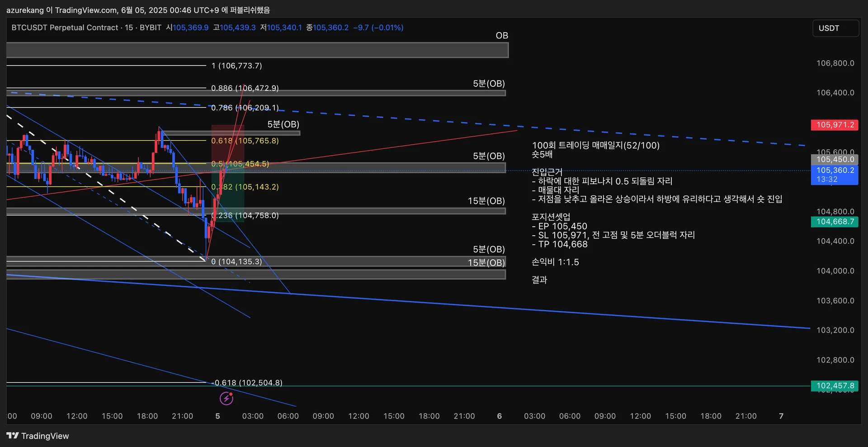
Task: Open the USDT currency selector
Action: (x=835, y=28)
